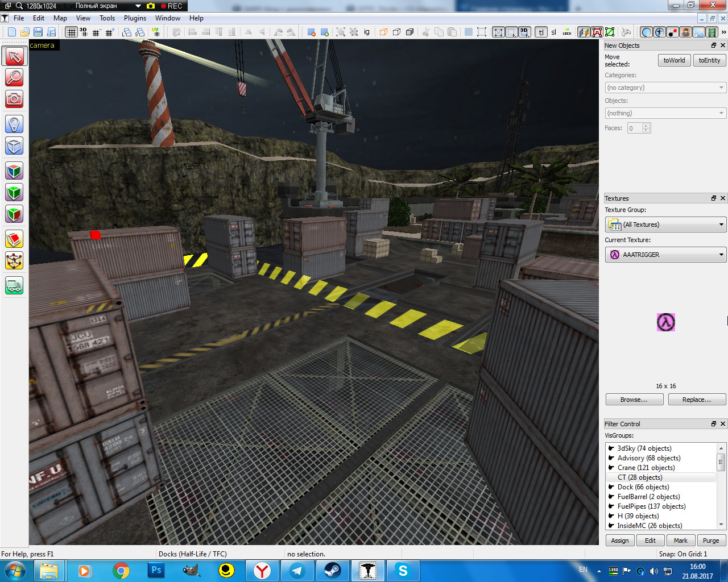Screen dimensions: 728x582
Task: Select the Selection (arrow) tool
Action: pos(14,56)
